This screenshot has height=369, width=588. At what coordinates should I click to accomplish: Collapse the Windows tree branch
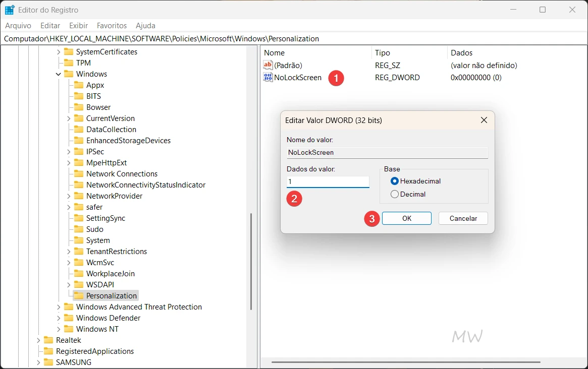(x=58, y=74)
